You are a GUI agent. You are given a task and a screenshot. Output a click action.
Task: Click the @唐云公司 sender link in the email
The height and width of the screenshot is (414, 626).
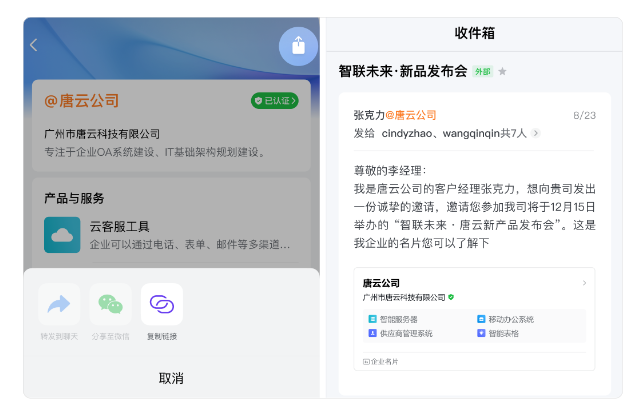pos(411,116)
